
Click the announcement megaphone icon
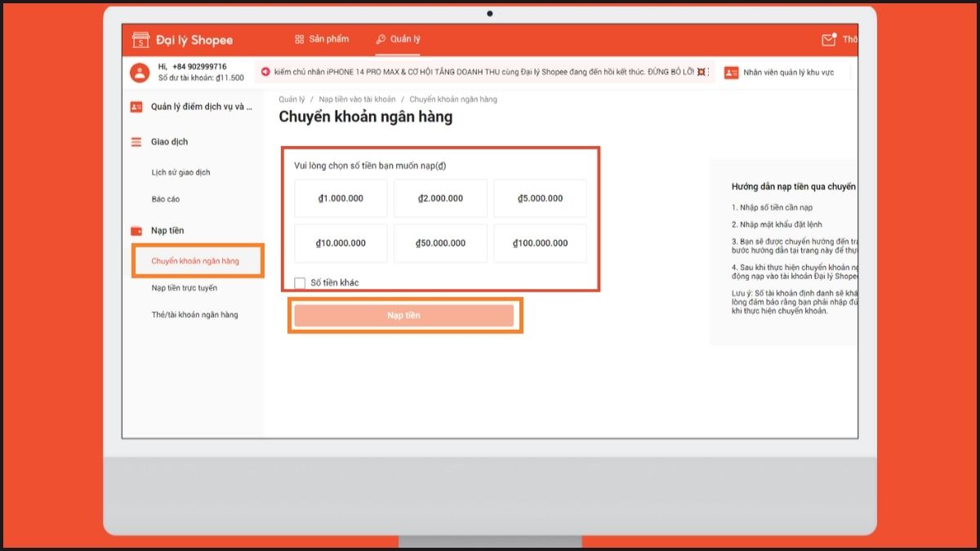(265, 73)
